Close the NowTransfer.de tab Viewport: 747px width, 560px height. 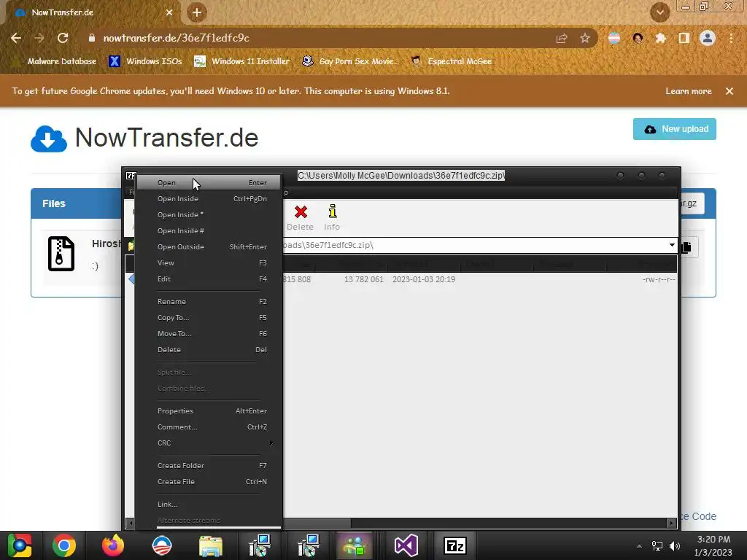click(169, 13)
